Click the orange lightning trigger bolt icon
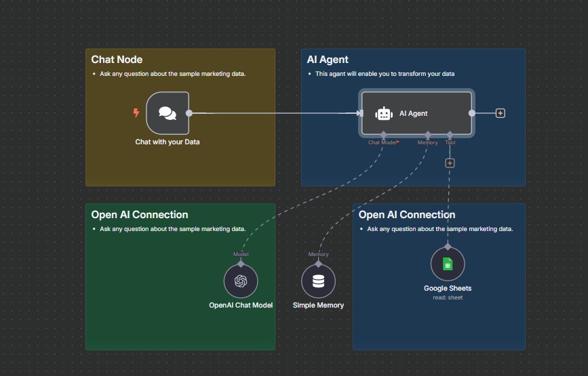The height and width of the screenshot is (376, 588). [136, 112]
